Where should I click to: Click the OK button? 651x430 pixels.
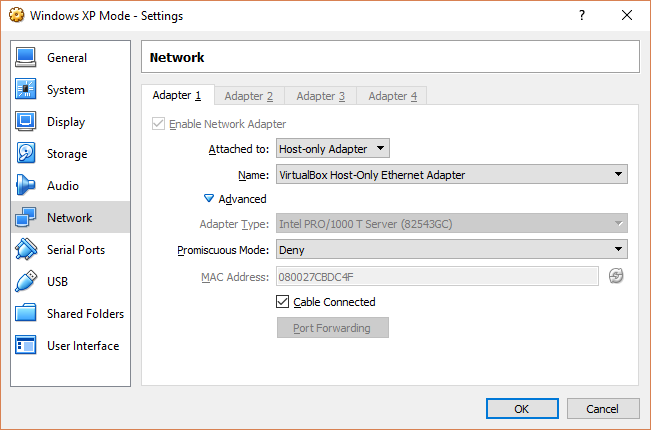[522, 409]
